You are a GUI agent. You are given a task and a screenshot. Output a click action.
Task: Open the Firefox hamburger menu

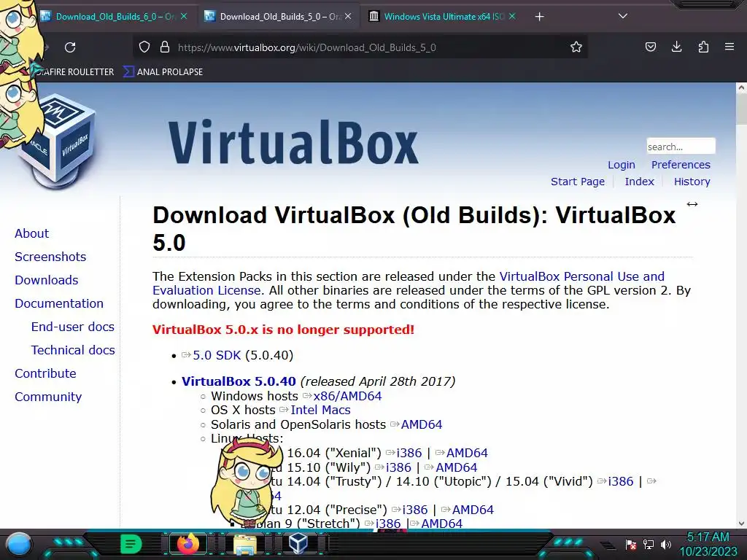(729, 47)
